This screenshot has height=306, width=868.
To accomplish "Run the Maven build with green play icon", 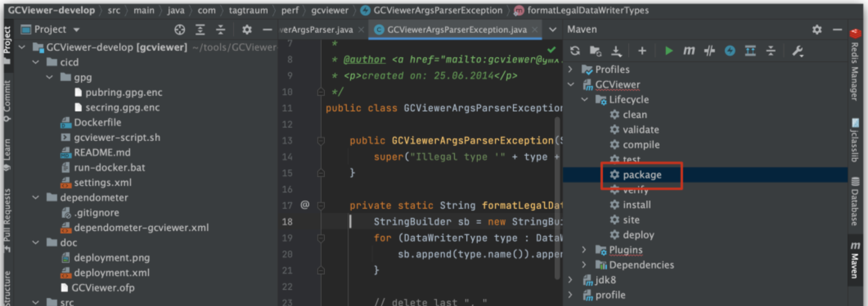I will click(x=669, y=51).
